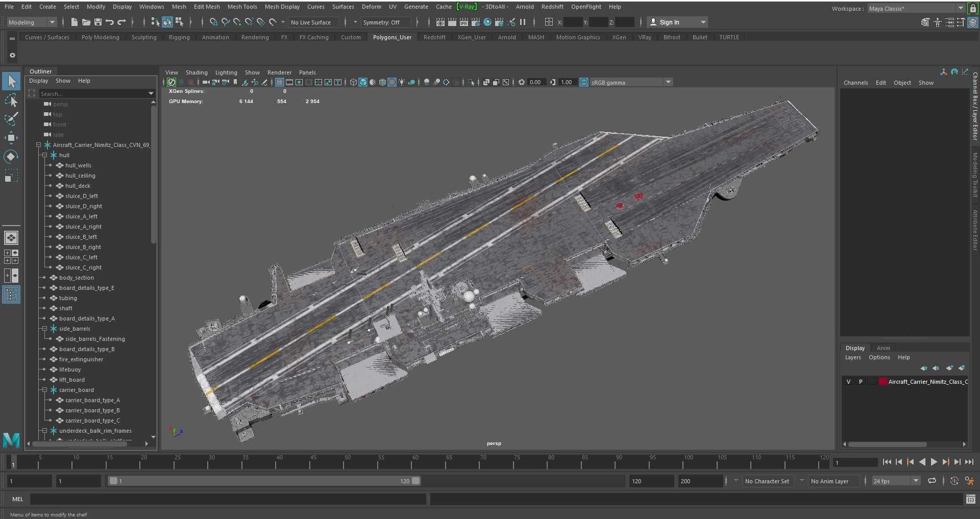
Task: Jump to the end of playback range
Action: tap(969, 462)
